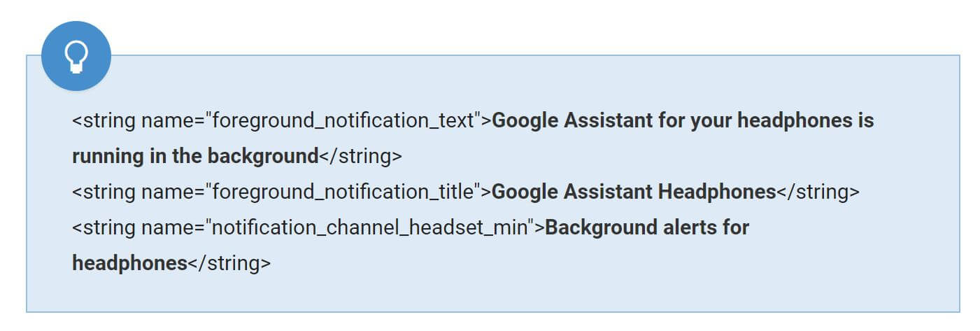
Task: Click bold text "Google Assistant Headphones"
Action: pos(634,192)
